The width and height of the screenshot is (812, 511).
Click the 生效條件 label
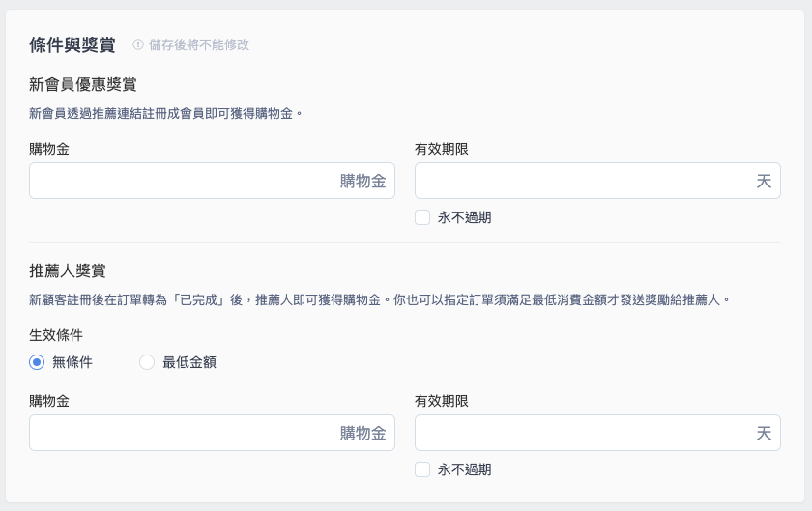click(56, 335)
